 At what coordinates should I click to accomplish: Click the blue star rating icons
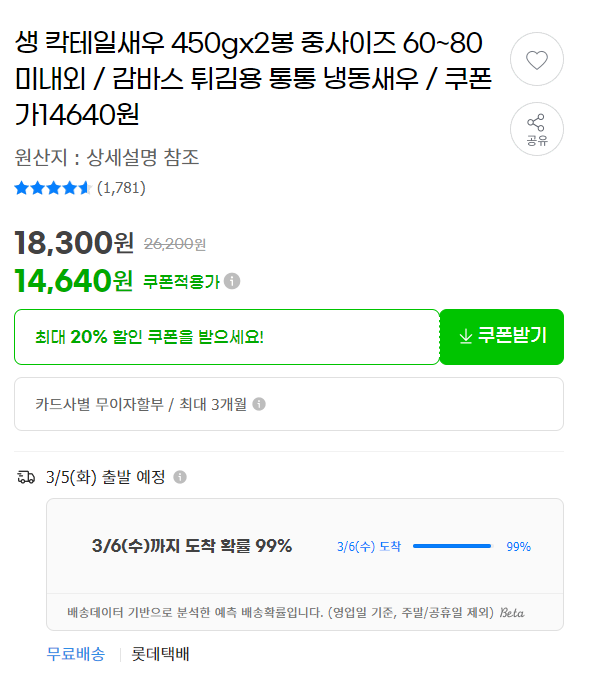point(53,188)
